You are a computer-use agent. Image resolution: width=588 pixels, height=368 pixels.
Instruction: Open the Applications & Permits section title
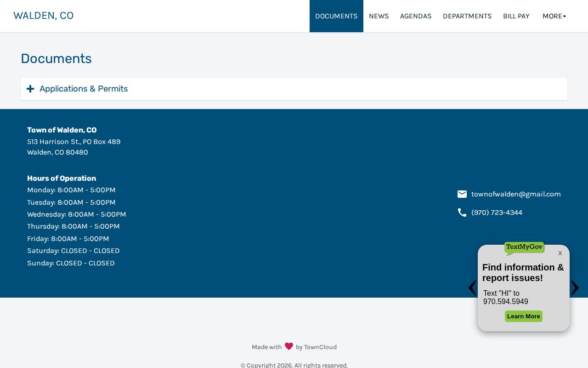pyautogui.click(x=84, y=89)
